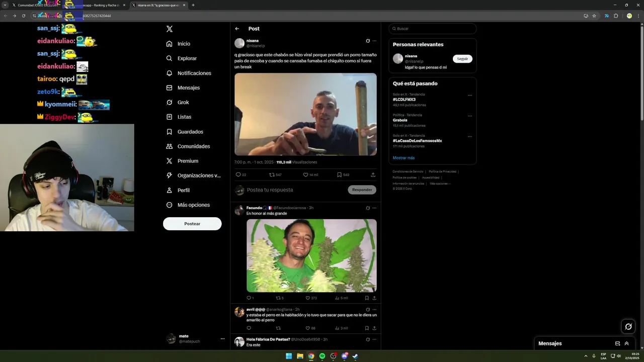Repost the main post with 547 reposts
The image size is (644, 362).
272,175
